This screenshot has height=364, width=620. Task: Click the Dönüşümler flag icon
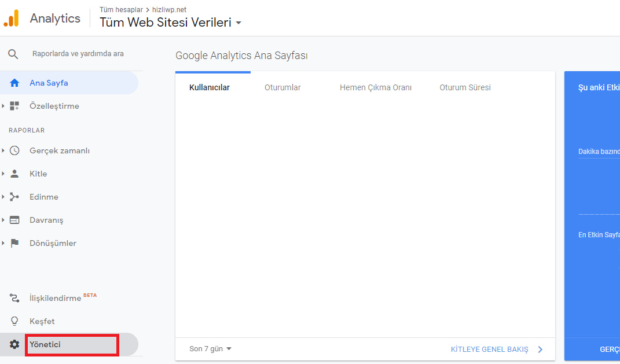pyautogui.click(x=14, y=243)
